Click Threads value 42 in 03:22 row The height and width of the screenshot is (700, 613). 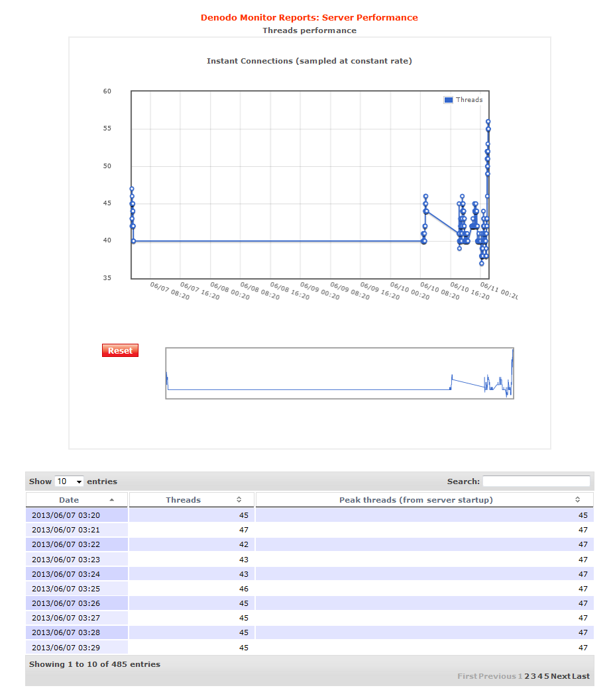(x=243, y=544)
